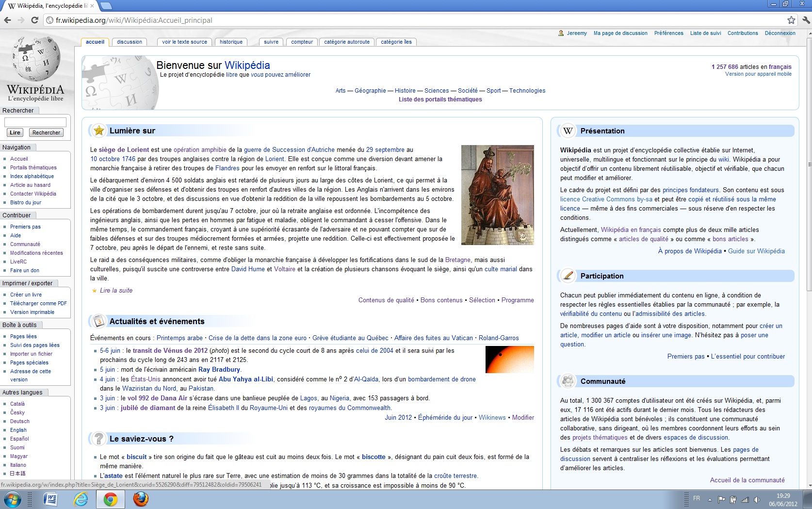
Task: Open Accueil de la communauté link
Action: (x=747, y=480)
